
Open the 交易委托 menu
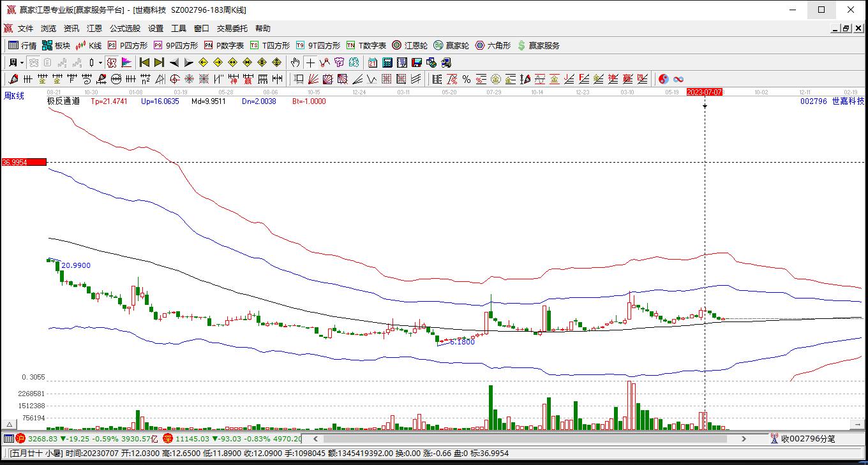(232, 28)
